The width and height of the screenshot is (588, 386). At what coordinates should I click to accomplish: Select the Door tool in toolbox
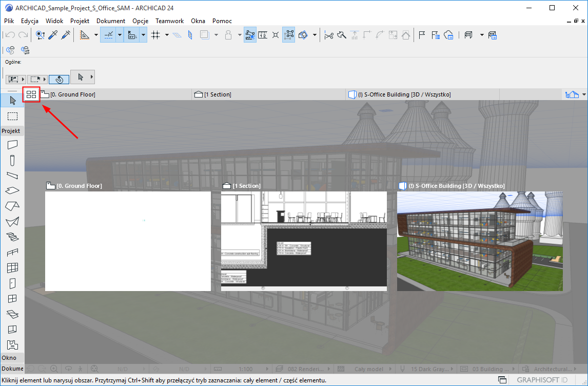[x=13, y=283]
